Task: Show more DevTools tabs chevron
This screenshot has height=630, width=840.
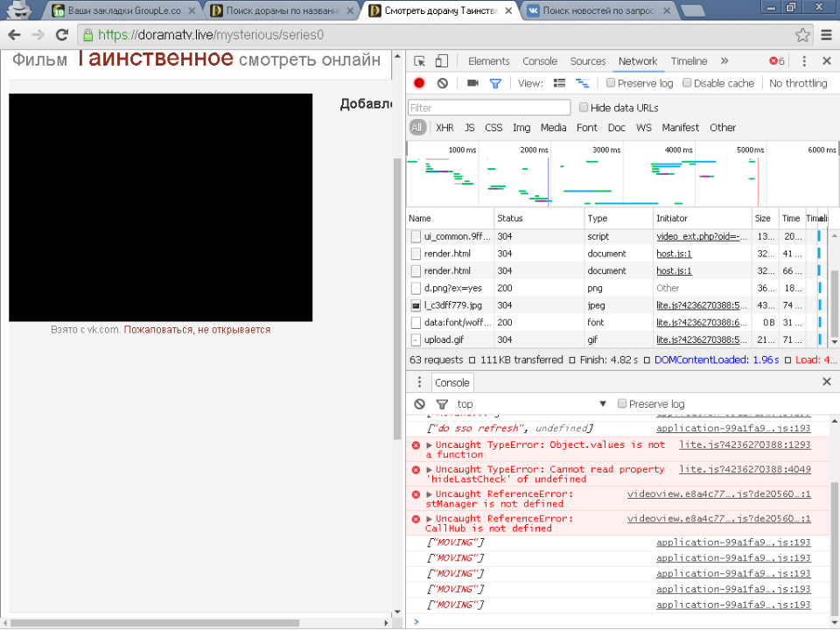Action: [x=724, y=61]
